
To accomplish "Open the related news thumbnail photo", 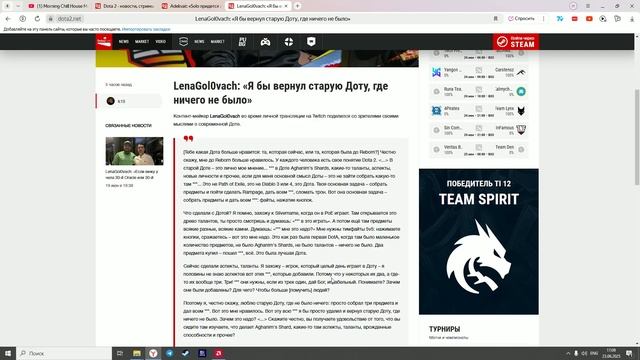I will pos(134,151).
